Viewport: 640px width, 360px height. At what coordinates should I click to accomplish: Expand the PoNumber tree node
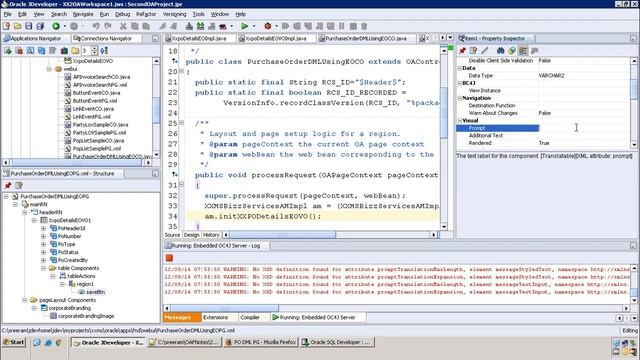(x=43, y=236)
